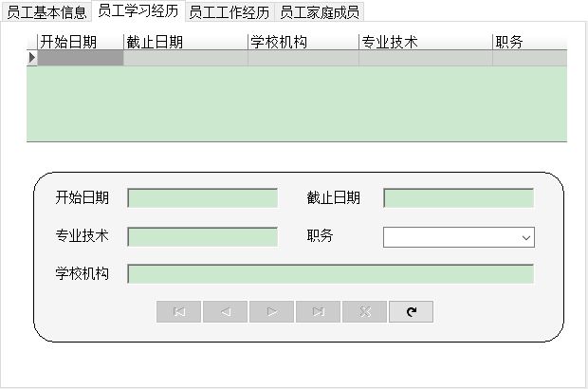Go to previous record navigator button

coord(226,311)
